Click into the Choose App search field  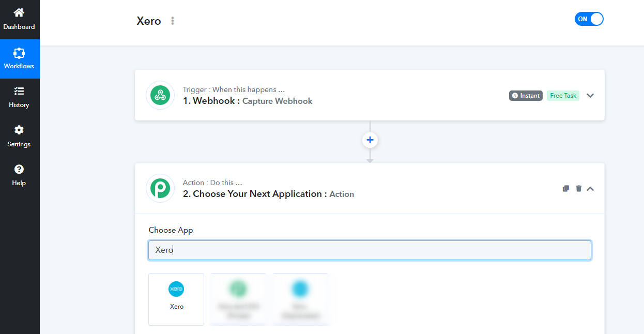(x=370, y=250)
